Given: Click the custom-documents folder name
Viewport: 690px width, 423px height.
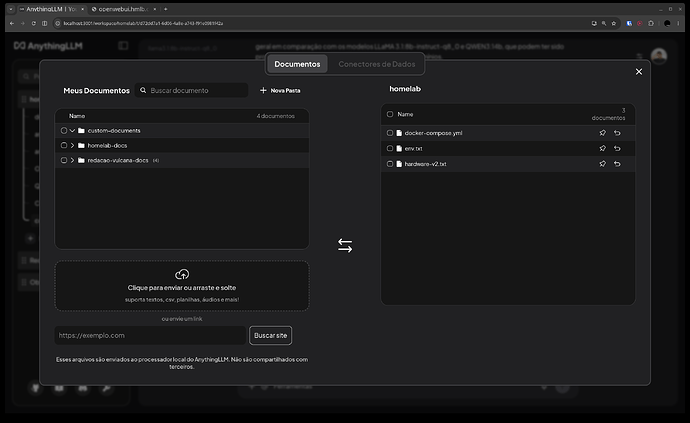Looking at the screenshot, I should tap(114, 131).
